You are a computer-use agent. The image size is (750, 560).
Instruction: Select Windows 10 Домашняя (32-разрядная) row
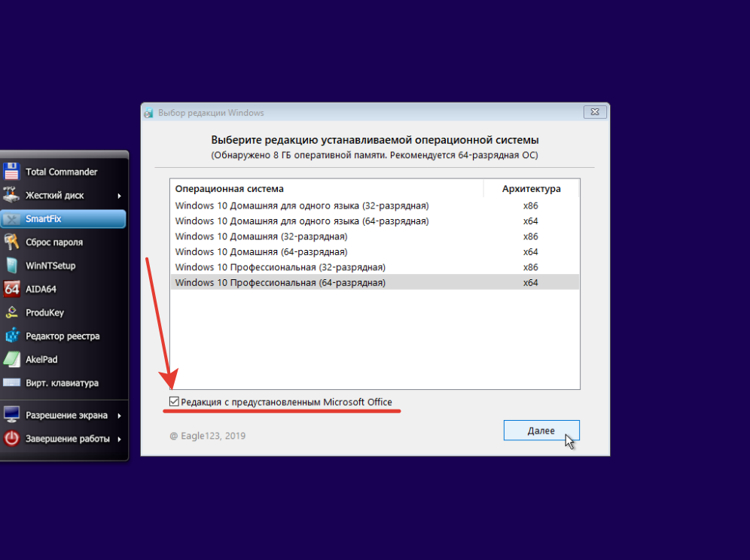click(x=374, y=236)
